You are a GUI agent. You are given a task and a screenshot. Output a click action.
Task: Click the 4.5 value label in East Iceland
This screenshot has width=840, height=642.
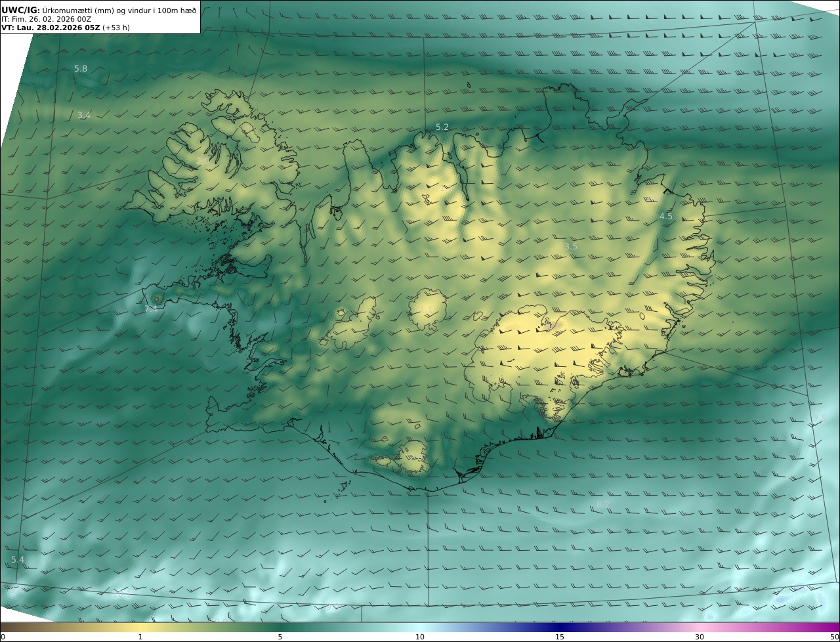click(666, 217)
